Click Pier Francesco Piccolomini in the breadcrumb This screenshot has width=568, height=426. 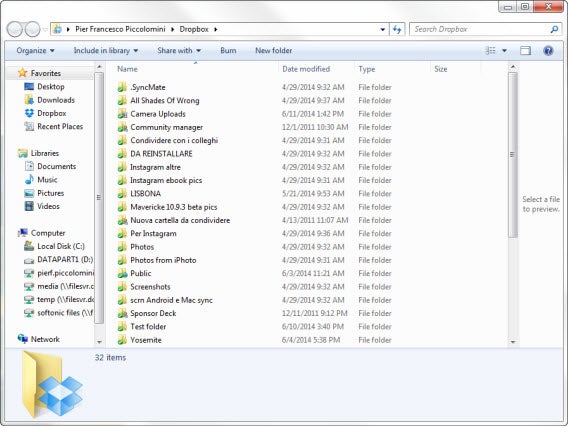coord(120,29)
